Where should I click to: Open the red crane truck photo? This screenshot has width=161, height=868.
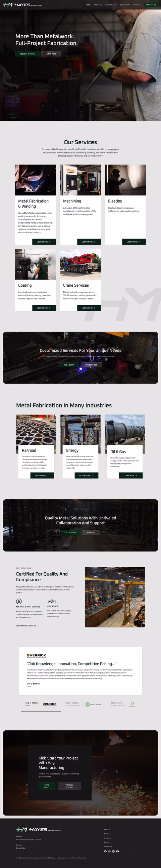pyautogui.click(x=80, y=264)
